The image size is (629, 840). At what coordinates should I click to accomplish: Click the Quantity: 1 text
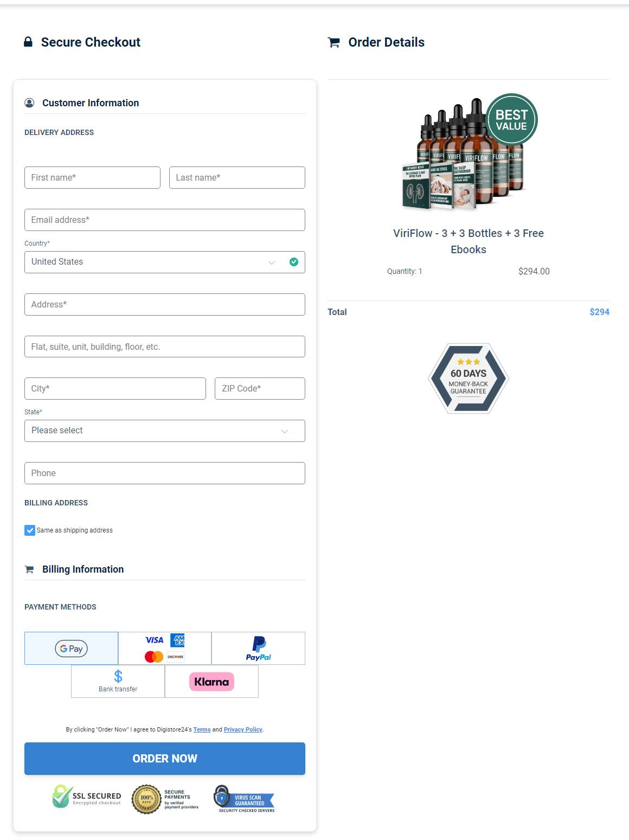(405, 271)
